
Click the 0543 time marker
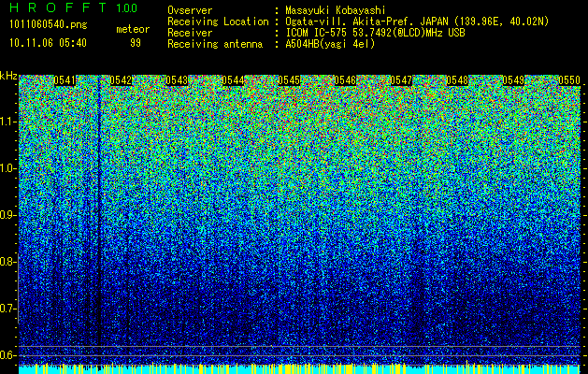177,80
